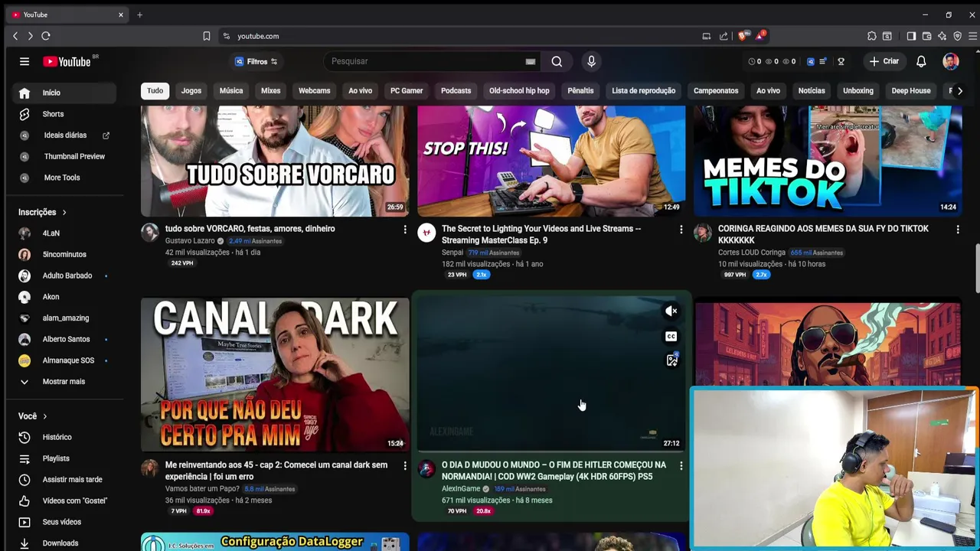Viewport: 980px width, 551px height.
Task: Open options for Me reinventando aos 45 video
Action: pyautogui.click(x=405, y=465)
